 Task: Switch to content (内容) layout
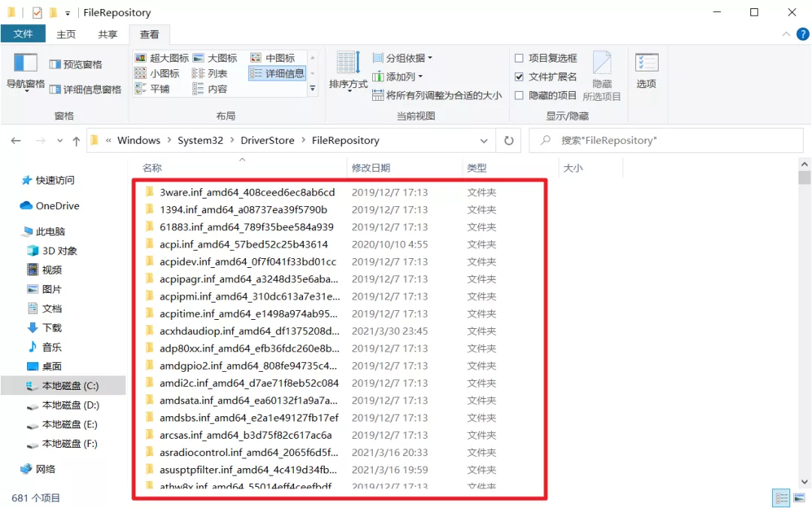coord(210,89)
